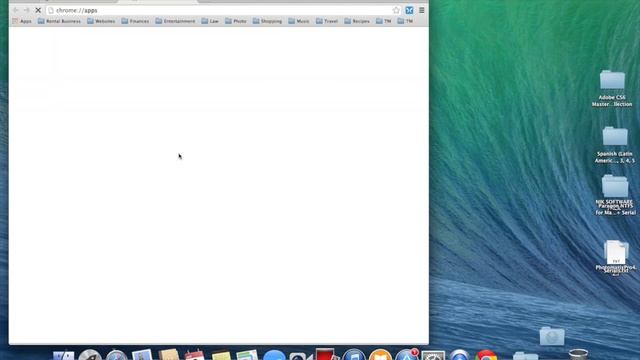The height and width of the screenshot is (360, 640).
Task: Bookmark this page with the star
Action: pyautogui.click(x=396, y=10)
